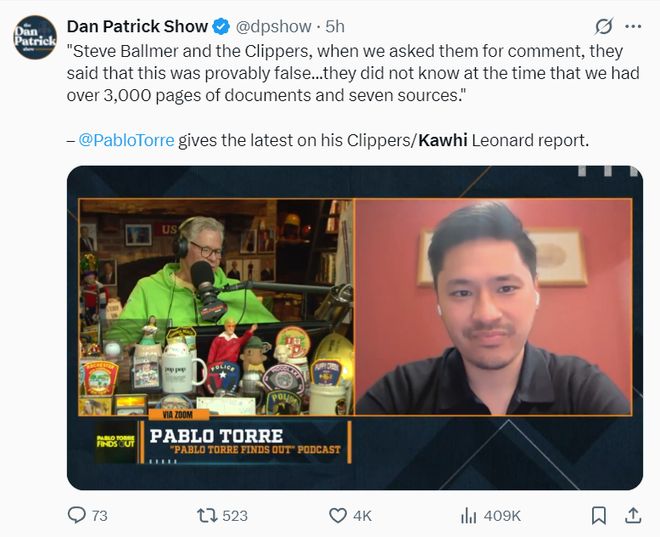Click the 409K views count
Viewport: 660px width, 537px height.
(x=502, y=516)
